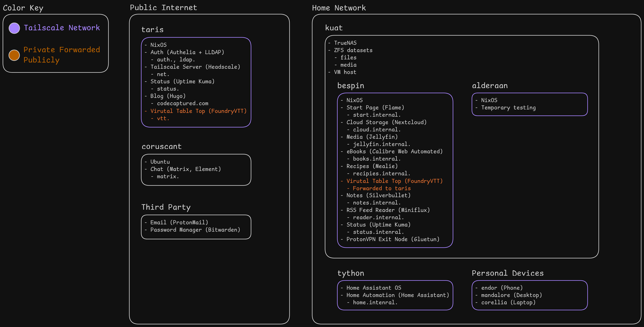644x327 pixels.
Task: Click the 'bespin' VM title
Action: (351, 86)
